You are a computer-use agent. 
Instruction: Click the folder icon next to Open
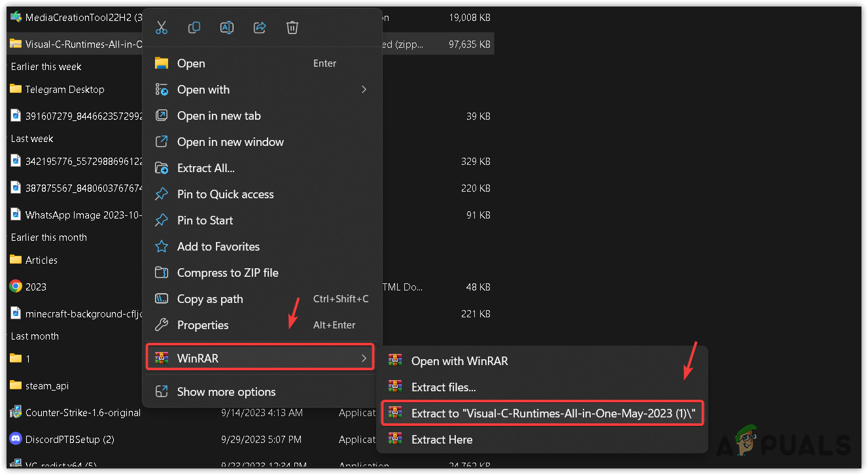161,63
